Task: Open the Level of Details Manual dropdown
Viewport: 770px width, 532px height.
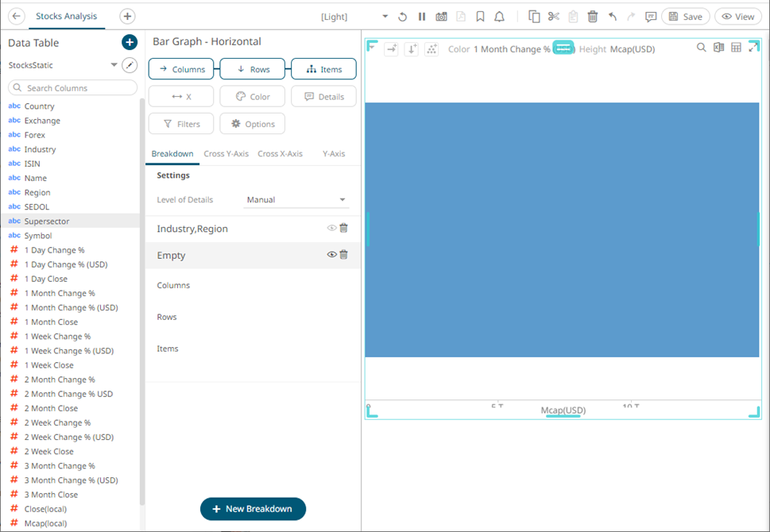Action: pos(296,200)
